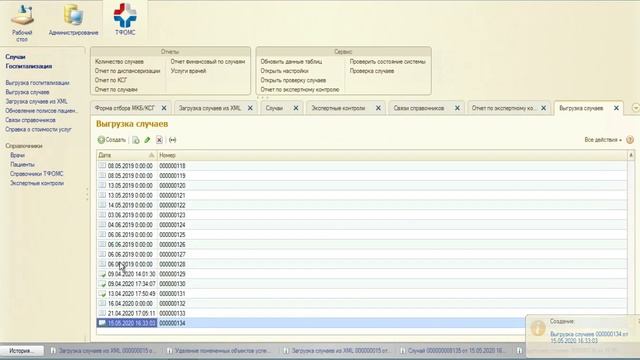Run the Проверка случаев command
Screen dimensions: 640x360
(x=372, y=71)
